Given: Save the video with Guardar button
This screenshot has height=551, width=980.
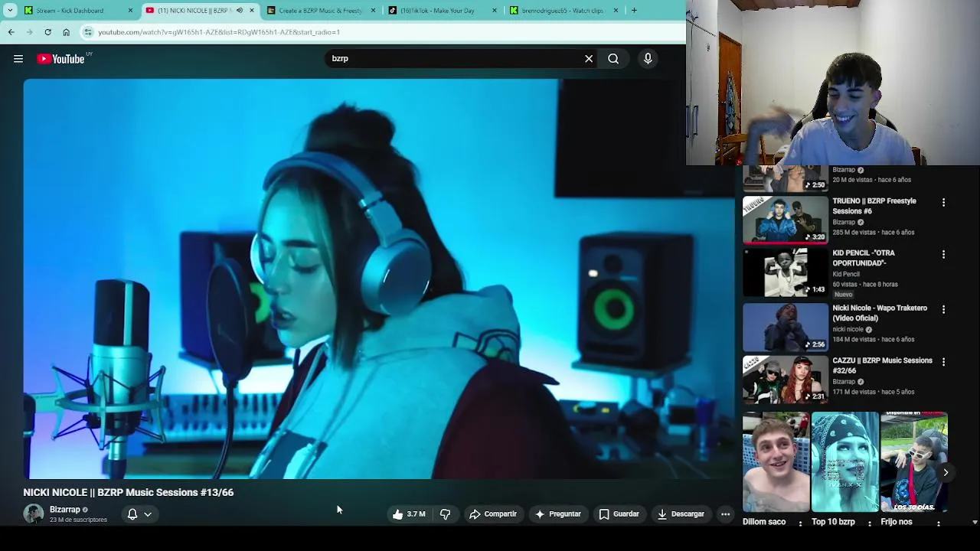Looking at the screenshot, I should [619, 514].
